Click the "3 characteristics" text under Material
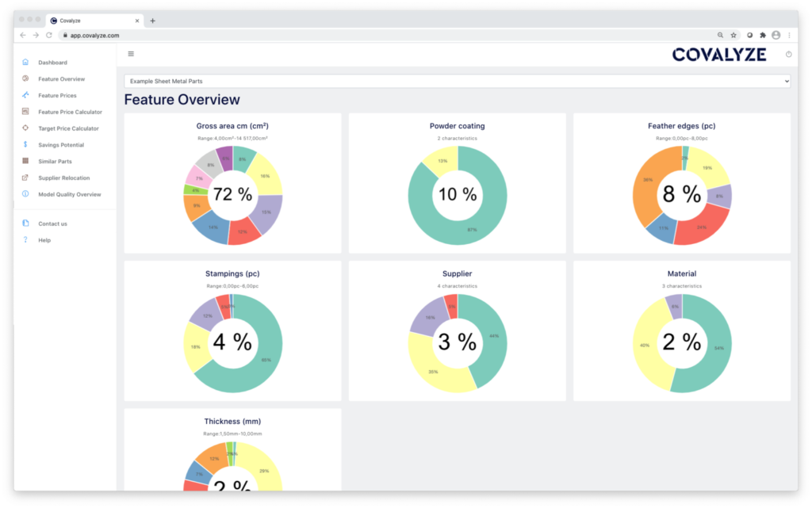Viewport: 812px width, 508px height. (681, 286)
